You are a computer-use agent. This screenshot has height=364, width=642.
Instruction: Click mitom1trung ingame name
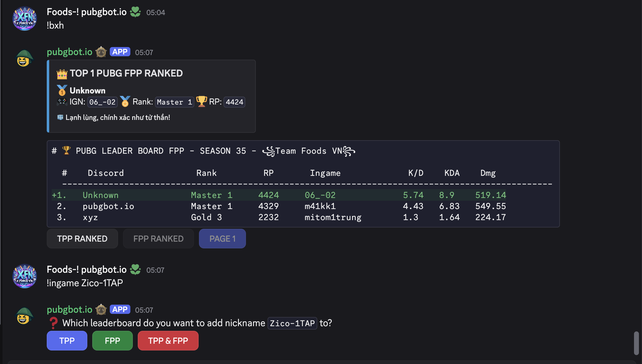click(x=333, y=217)
